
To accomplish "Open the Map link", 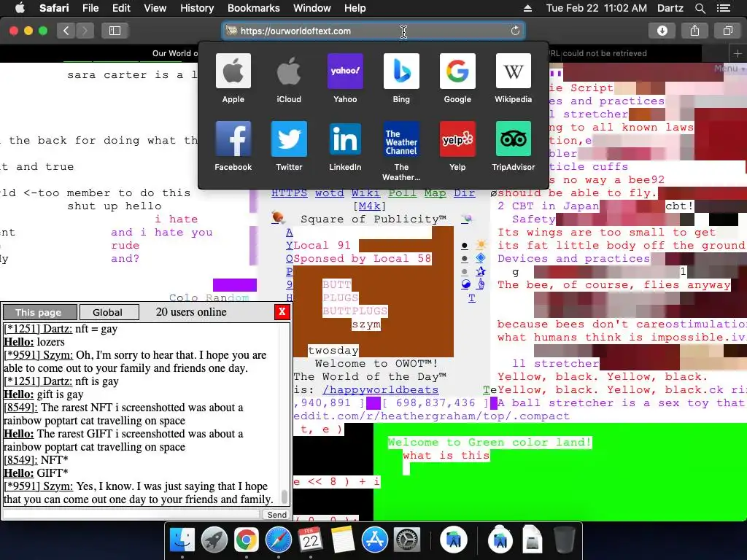I will [x=435, y=192].
